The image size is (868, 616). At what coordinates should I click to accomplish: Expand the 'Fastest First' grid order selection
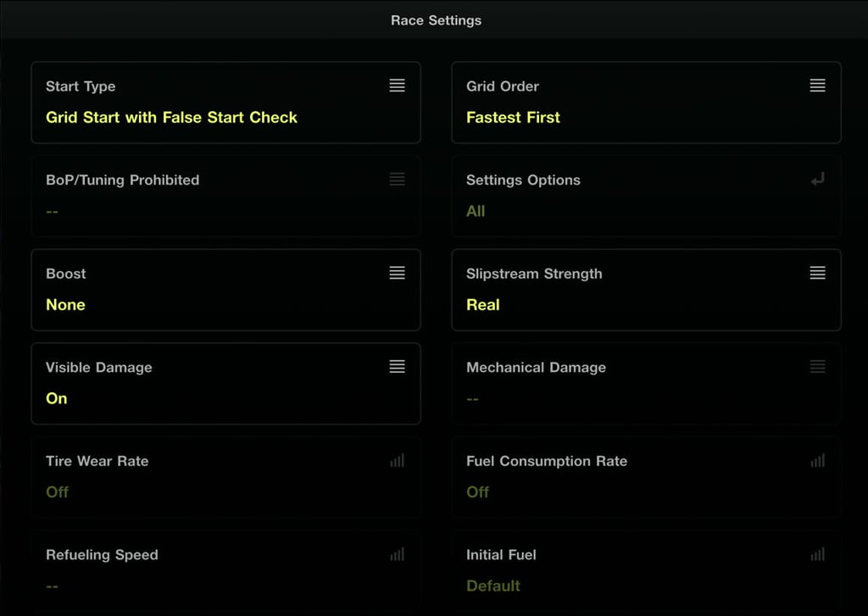pos(513,118)
